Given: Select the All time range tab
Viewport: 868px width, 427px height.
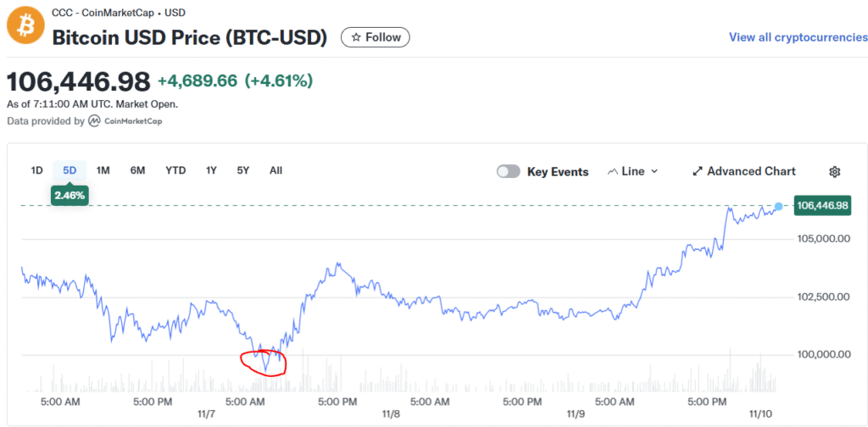Looking at the screenshot, I should 275,170.
